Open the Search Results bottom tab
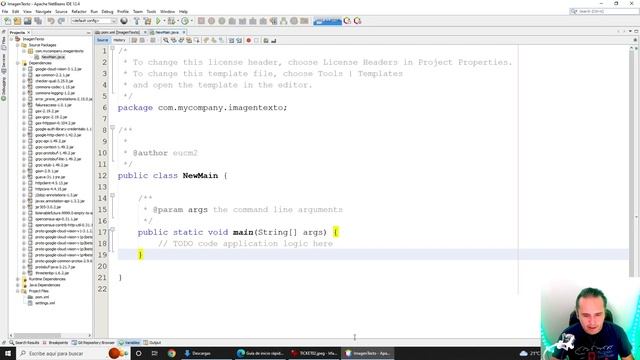This screenshot has width=640, height=360. (x=24, y=342)
